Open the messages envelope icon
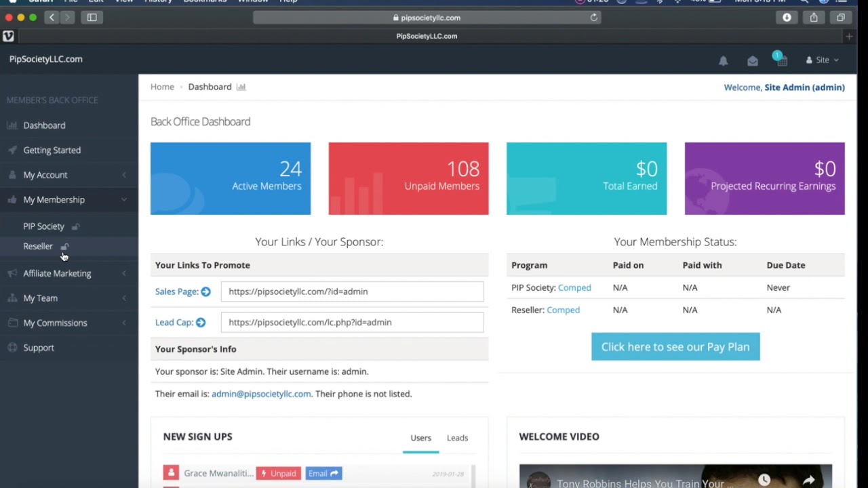868x488 pixels. (x=753, y=60)
